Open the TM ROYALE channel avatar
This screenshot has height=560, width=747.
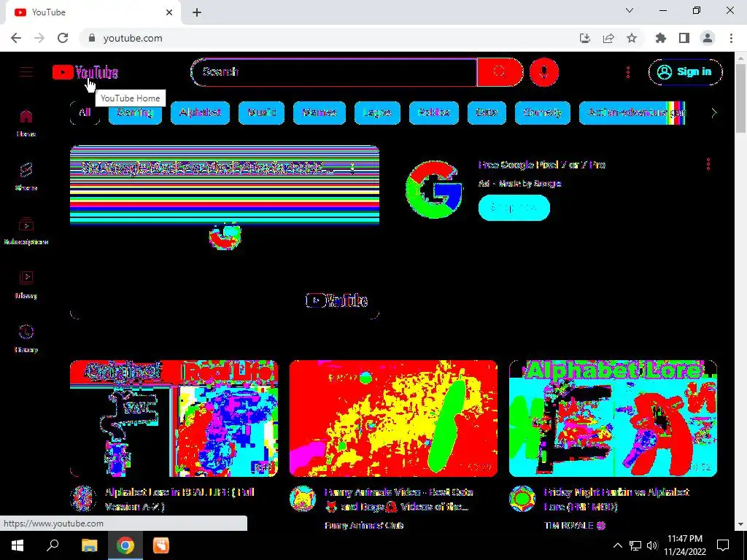click(522, 499)
